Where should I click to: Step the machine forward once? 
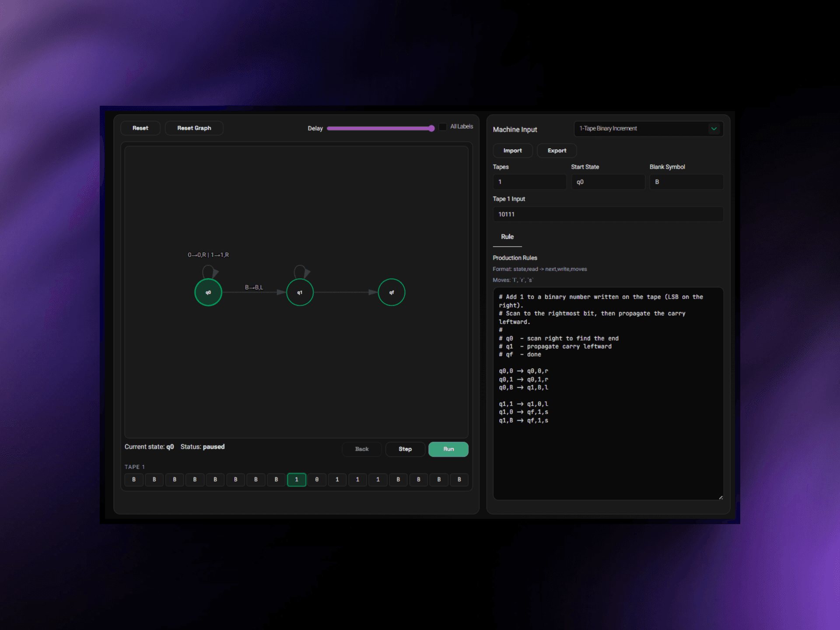405,449
